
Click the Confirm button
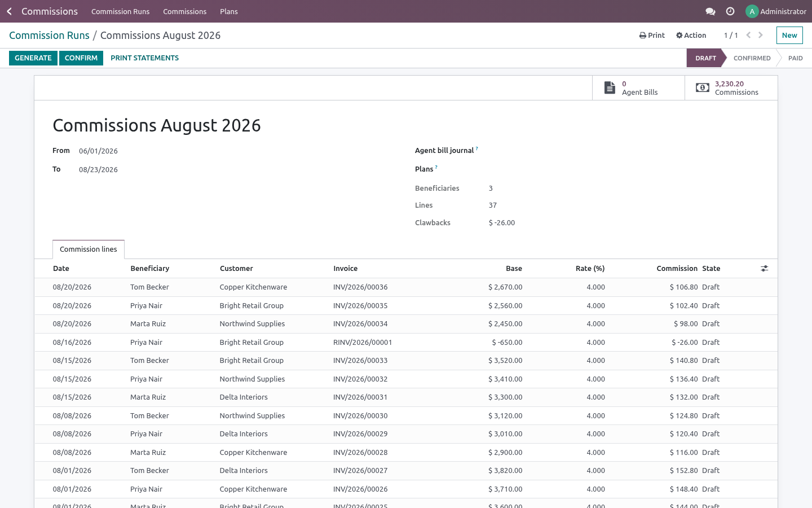click(x=81, y=58)
